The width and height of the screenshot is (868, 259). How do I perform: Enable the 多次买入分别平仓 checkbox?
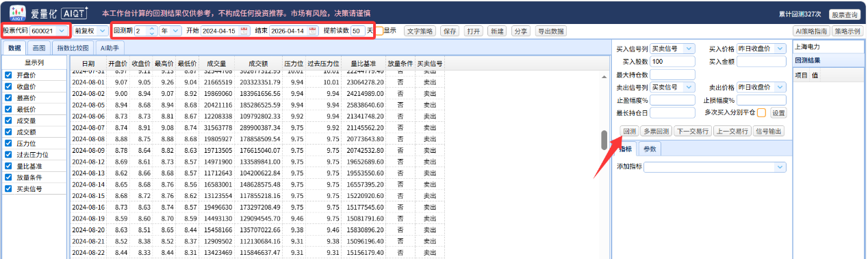(x=761, y=112)
